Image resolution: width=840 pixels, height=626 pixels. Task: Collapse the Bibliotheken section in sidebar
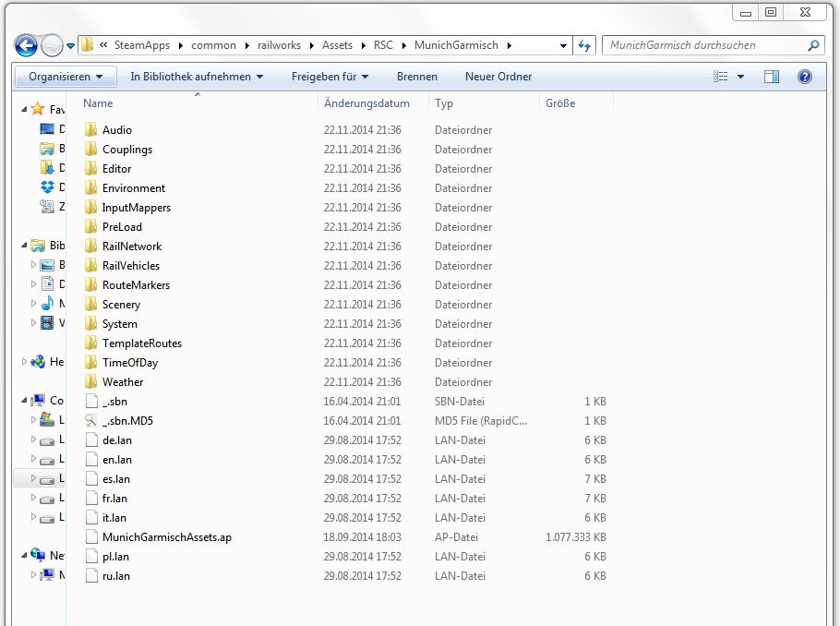point(24,246)
